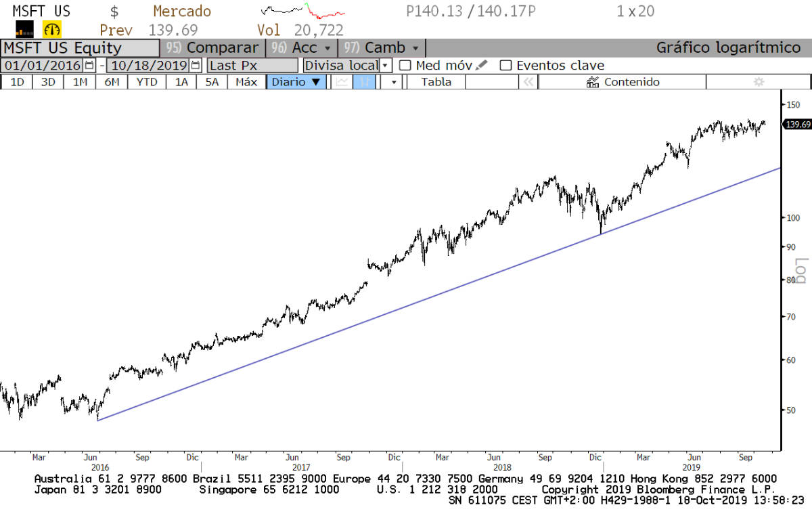Image resolution: width=812 pixels, height=520 pixels.
Task: Click the yellow gauge icon
Action: click(x=52, y=29)
